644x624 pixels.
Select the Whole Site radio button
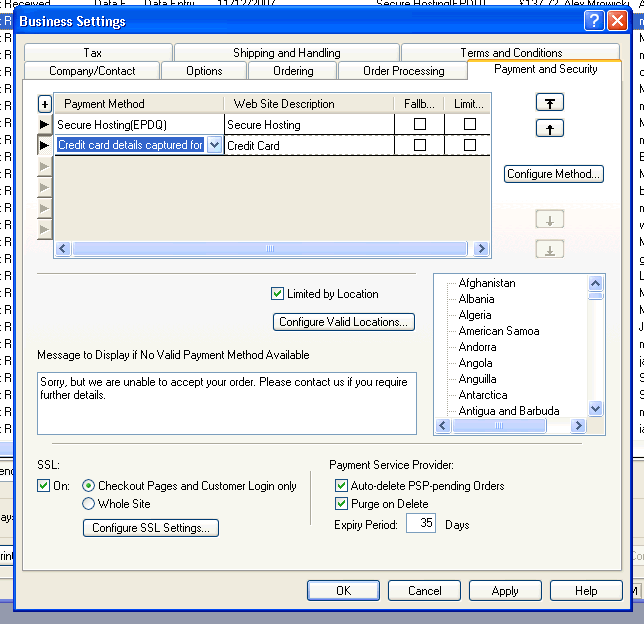(89, 504)
